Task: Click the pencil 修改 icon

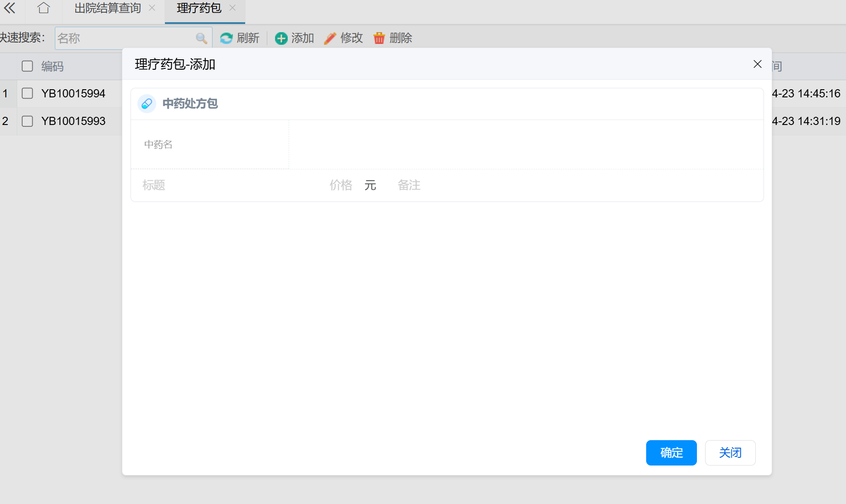Action: click(x=330, y=38)
